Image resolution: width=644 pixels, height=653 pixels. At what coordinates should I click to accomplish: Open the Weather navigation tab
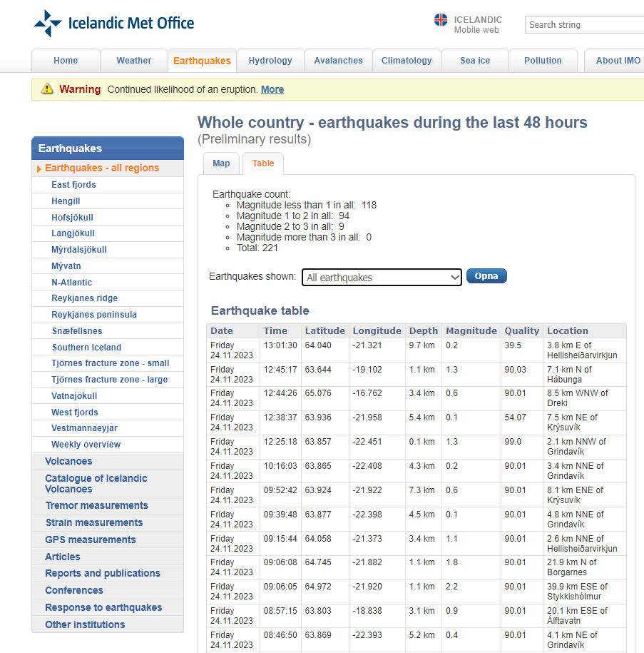134,61
